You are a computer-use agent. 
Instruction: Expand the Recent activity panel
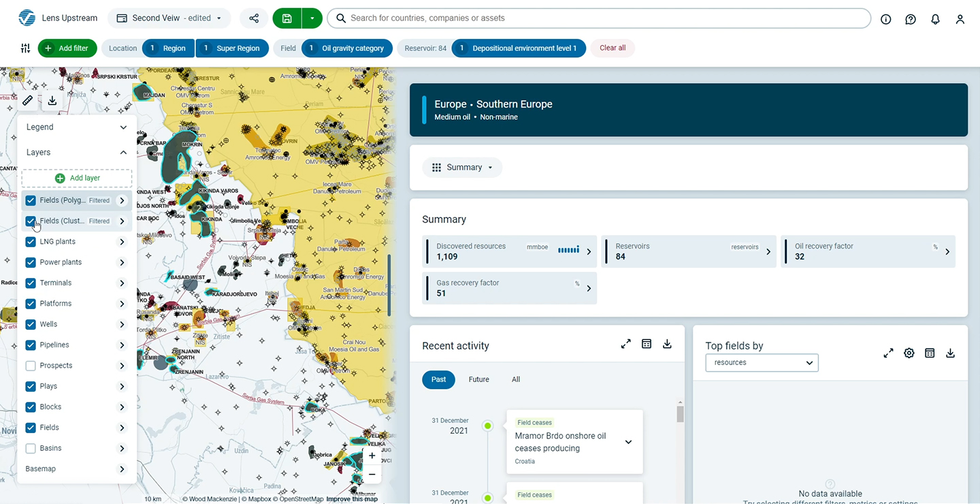coord(626,344)
